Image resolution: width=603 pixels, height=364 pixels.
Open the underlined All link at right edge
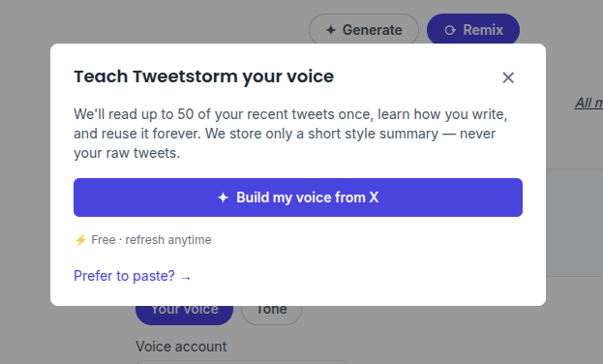click(588, 103)
